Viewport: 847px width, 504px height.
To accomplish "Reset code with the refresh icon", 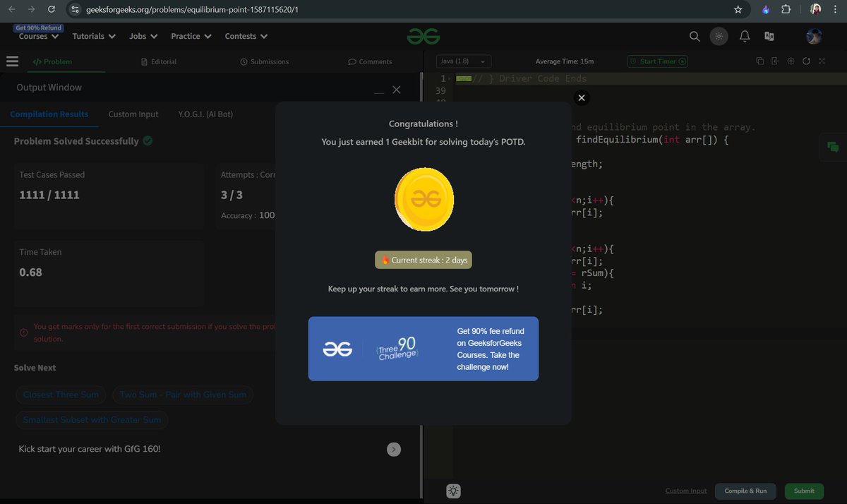I will tap(806, 61).
